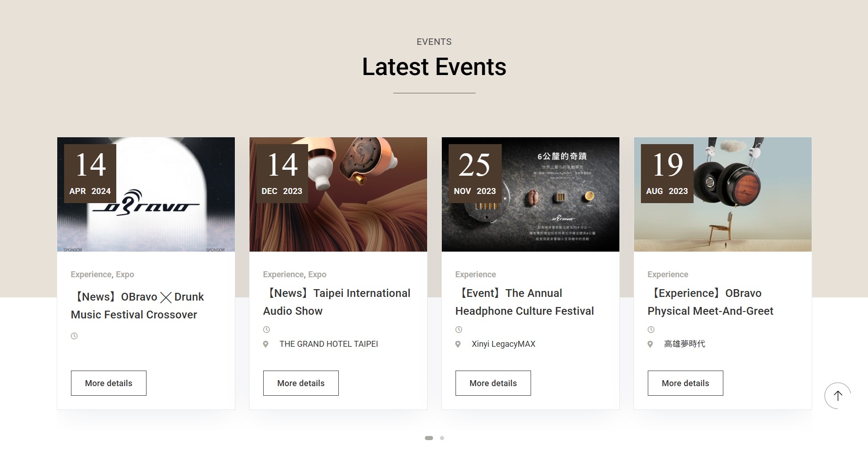The width and height of the screenshot is (868, 452).
Task: Click the clock icon on Drunk Music Festival card
Action: 74,336
